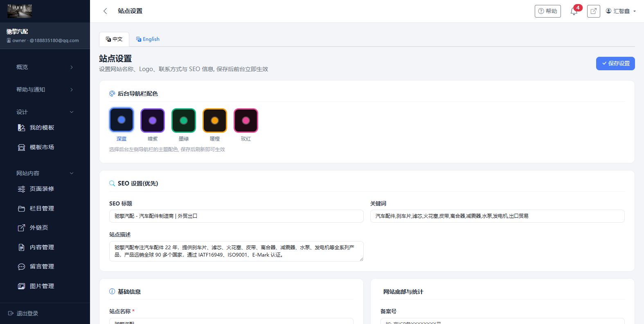Select the 暗紫 navigation color swatch
Viewport: 644px width, 324px height.
click(153, 121)
